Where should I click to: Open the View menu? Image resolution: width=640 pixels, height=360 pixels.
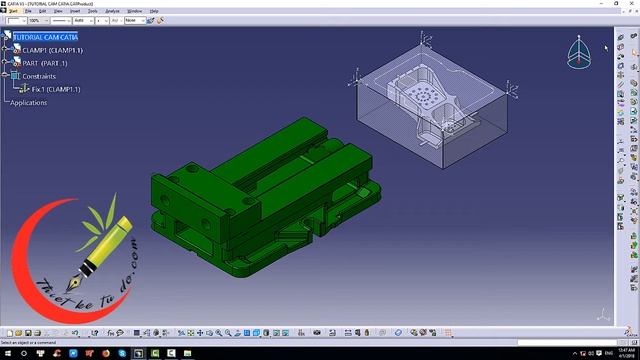[x=58, y=11]
